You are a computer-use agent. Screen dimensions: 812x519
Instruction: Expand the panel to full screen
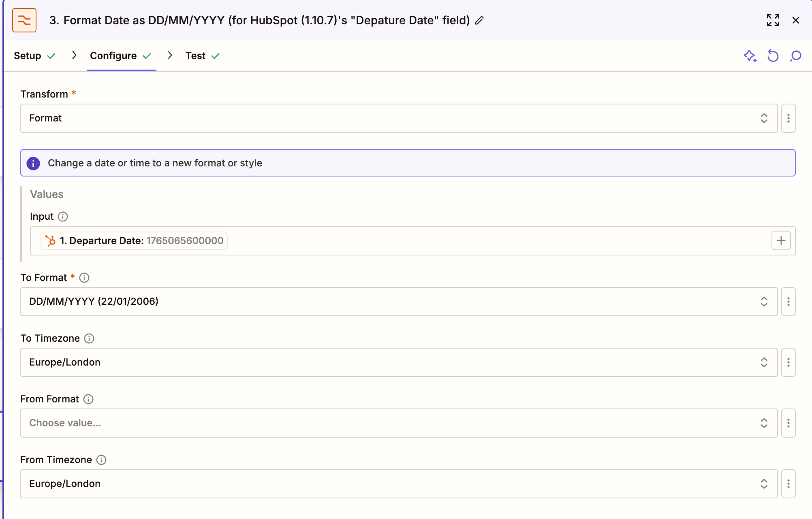[773, 20]
